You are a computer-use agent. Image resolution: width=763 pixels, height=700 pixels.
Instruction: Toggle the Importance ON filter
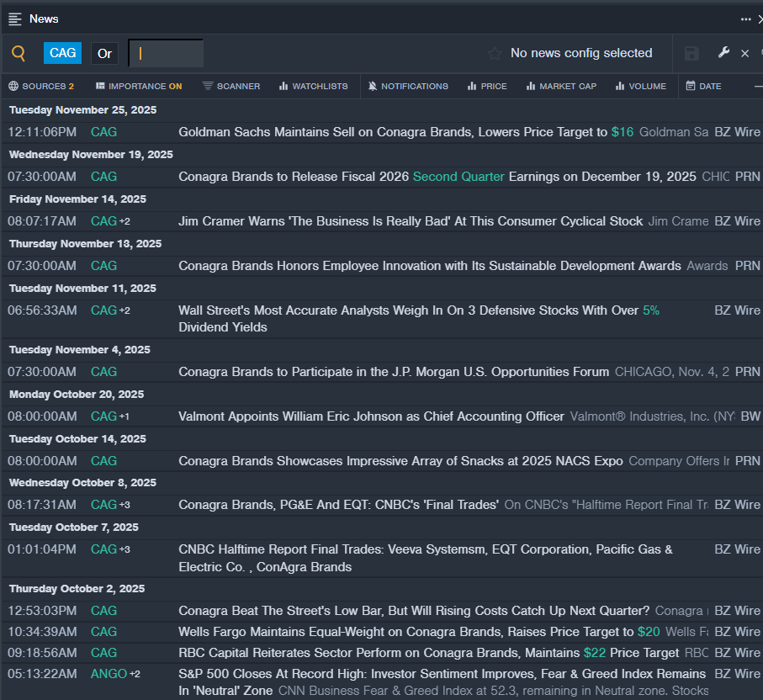(x=139, y=86)
